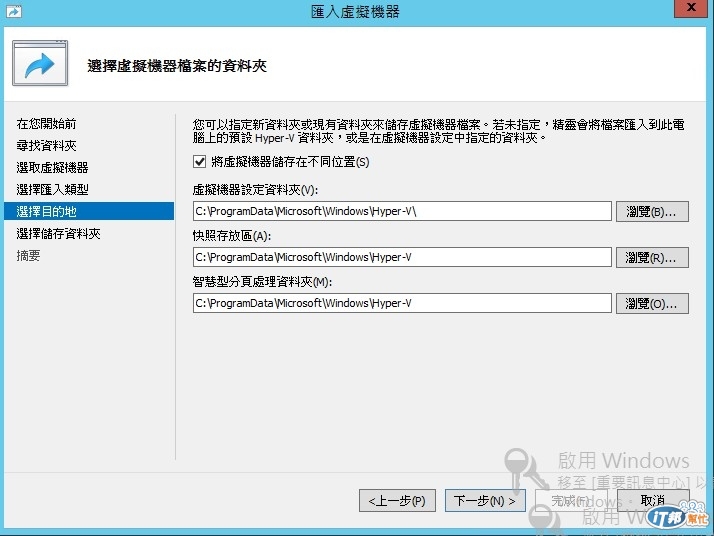The image size is (714, 536).
Task: Select the highlighted 選擇目的地 step
Action: point(89,211)
